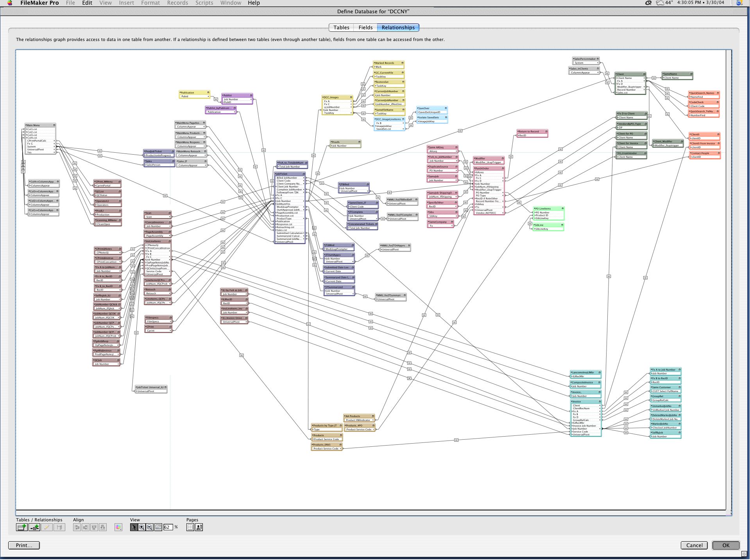Image resolution: width=750 pixels, height=560 pixels.
Task: Switch to the Fields tab
Action: [x=365, y=27]
